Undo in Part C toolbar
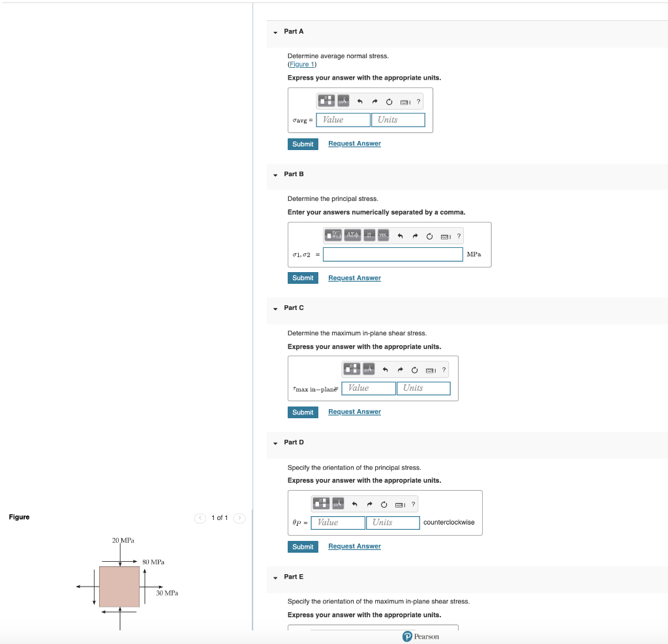The height and width of the screenshot is (644, 668). click(x=385, y=370)
